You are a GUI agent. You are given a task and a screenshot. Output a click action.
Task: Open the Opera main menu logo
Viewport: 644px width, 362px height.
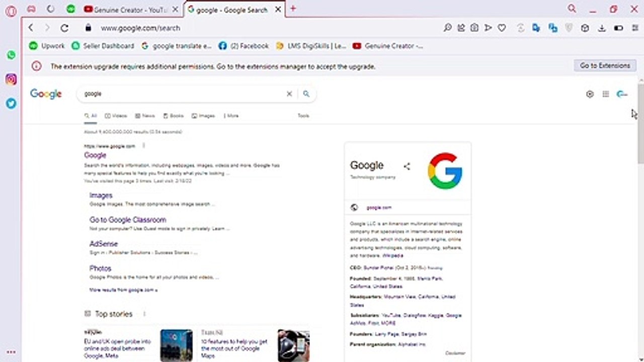tap(11, 11)
